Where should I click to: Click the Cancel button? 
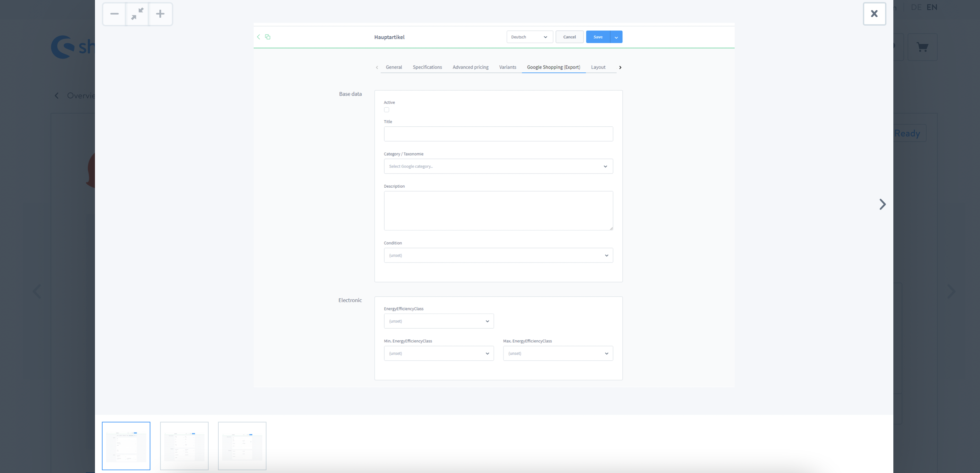click(569, 37)
